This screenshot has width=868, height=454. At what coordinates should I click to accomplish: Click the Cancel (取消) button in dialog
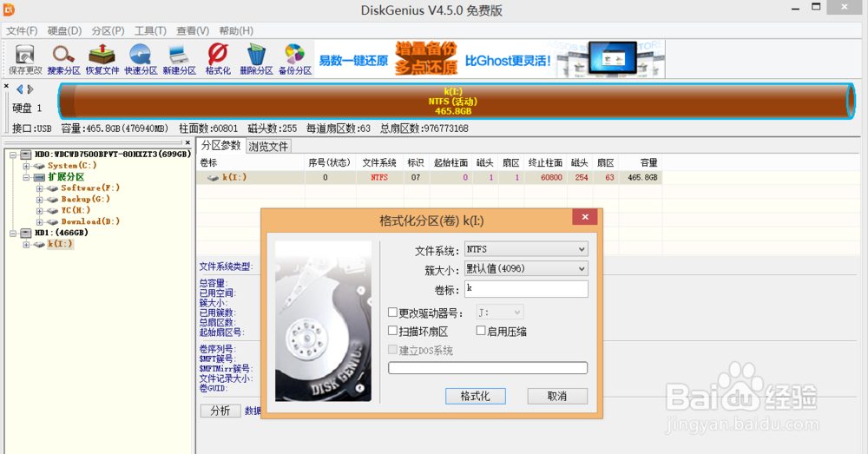557,396
